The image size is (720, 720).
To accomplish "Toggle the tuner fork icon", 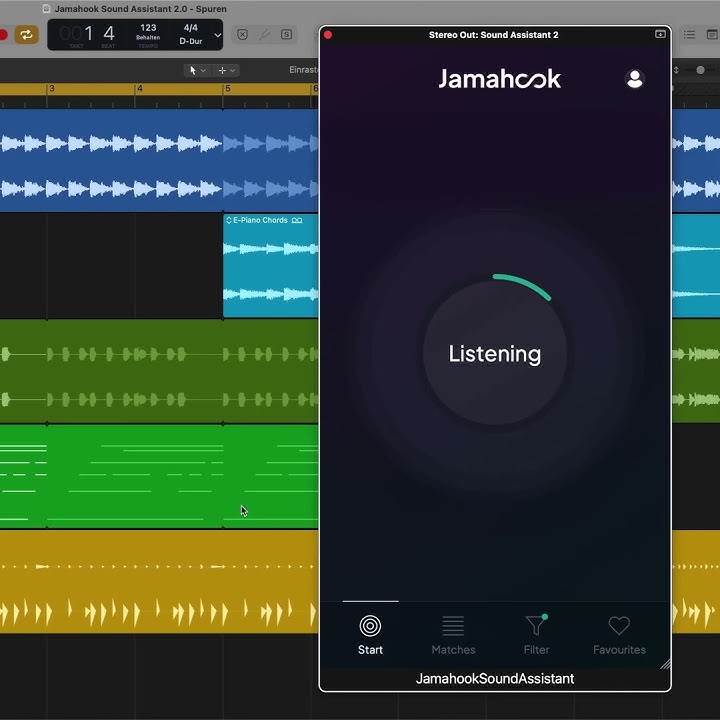I will coord(264,35).
